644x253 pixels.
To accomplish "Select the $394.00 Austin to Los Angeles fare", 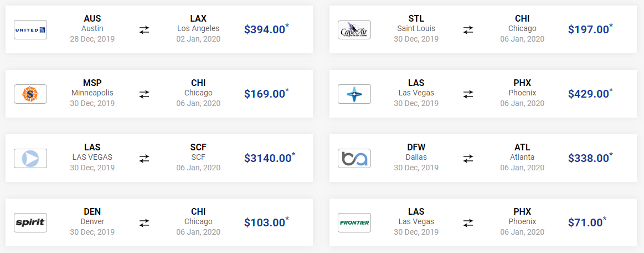I will click(x=266, y=29).
